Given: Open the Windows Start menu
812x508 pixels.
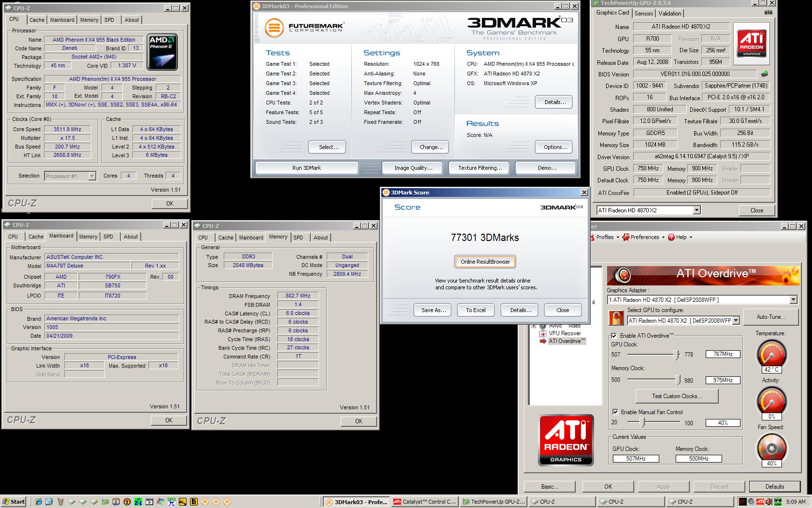Looking at the screenshot, I should (x=14, y=502).
